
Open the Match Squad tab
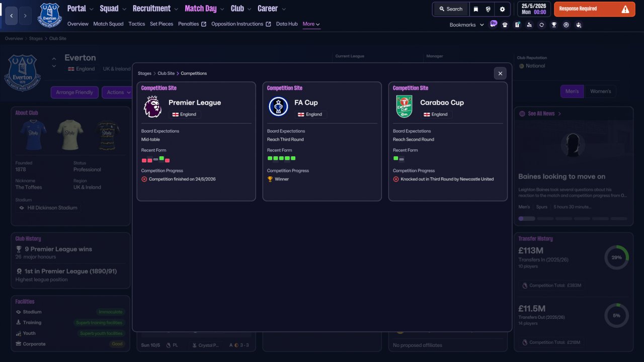(x=108, y=24)
